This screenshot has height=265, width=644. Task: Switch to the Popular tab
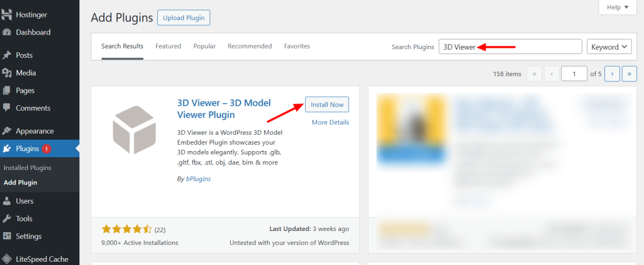(x=204, y=47)
